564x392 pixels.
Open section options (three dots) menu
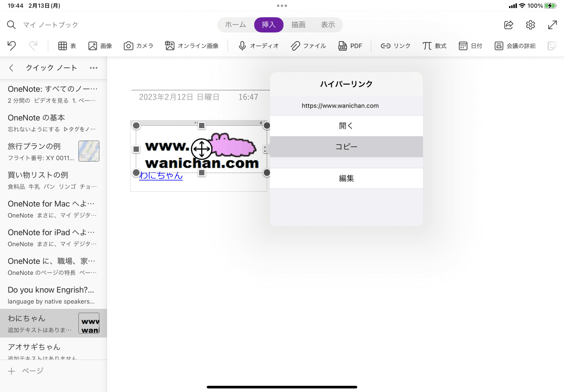[94, 68]
